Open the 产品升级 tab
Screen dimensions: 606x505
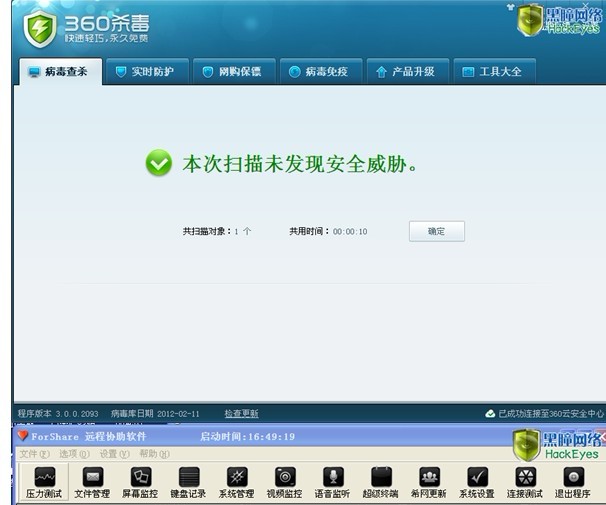click(x=408, y=71)
